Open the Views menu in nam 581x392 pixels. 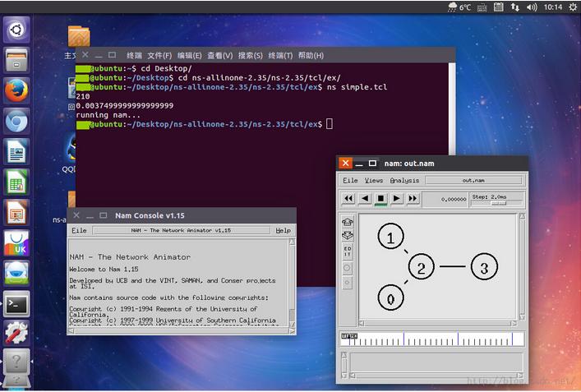click(x=374, y=180)
